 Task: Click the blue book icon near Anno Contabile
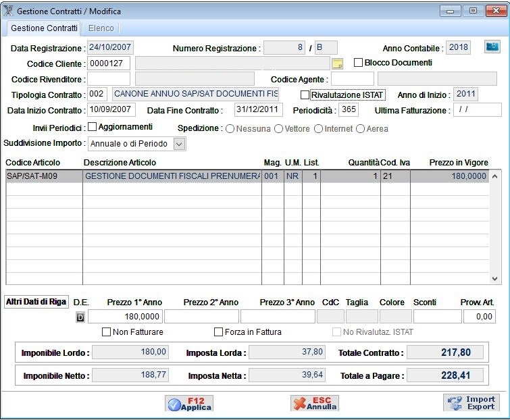[492, 47]
